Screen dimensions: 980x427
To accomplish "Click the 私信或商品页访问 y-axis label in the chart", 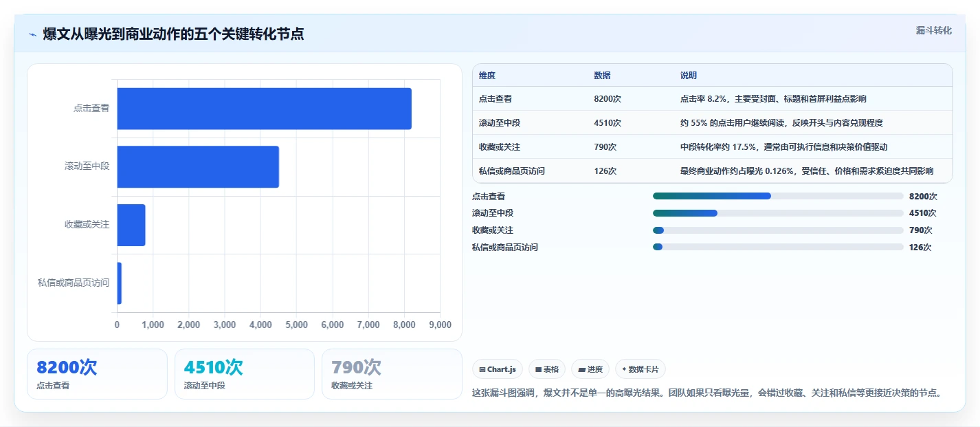I will point(74,283).
